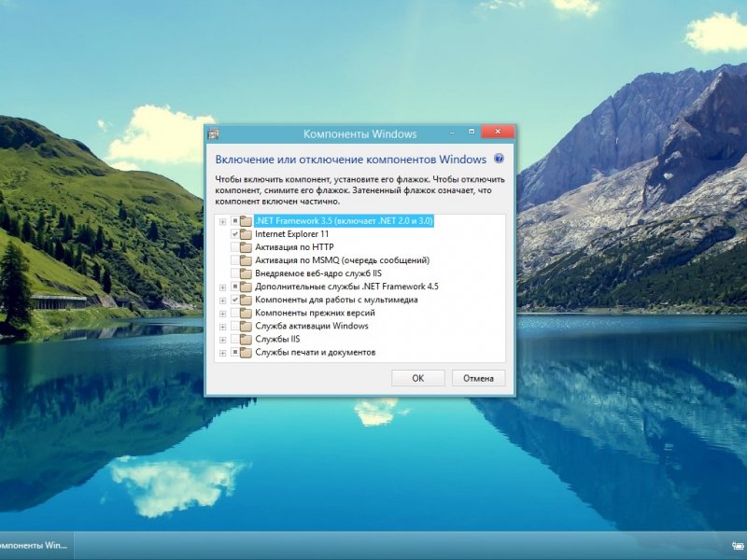Click folder icon of Службы печати и документов
Screen dimensions: 747x560
(246, 353)
